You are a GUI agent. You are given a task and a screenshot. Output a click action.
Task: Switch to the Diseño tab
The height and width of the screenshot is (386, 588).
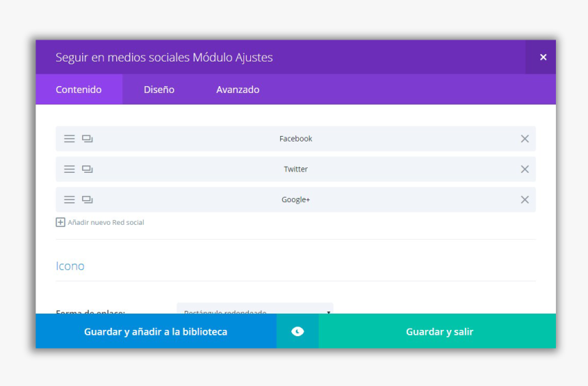coord(159,89)
